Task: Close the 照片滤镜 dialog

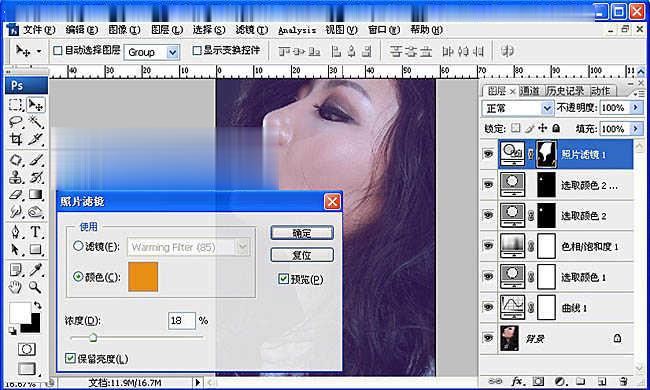Action: 332,202
